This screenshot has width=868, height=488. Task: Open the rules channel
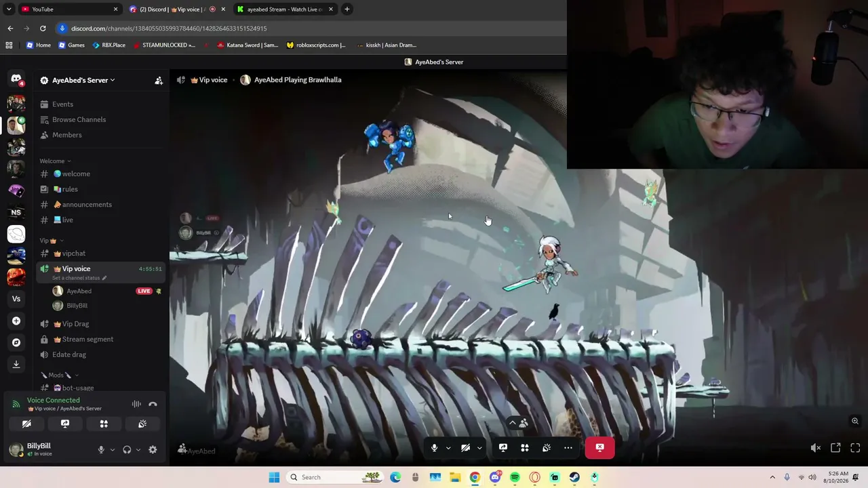pyautogui.click(x=102, y=189)
